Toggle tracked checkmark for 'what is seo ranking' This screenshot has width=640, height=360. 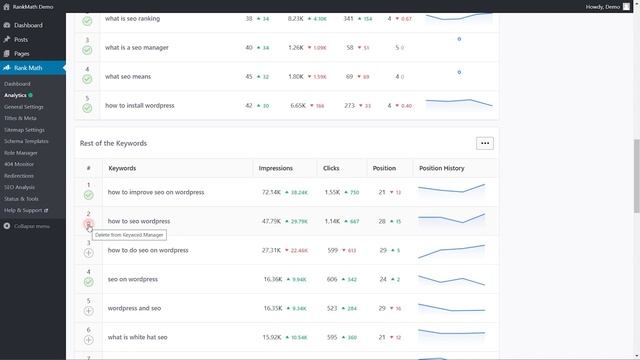(x=87, y=21)
